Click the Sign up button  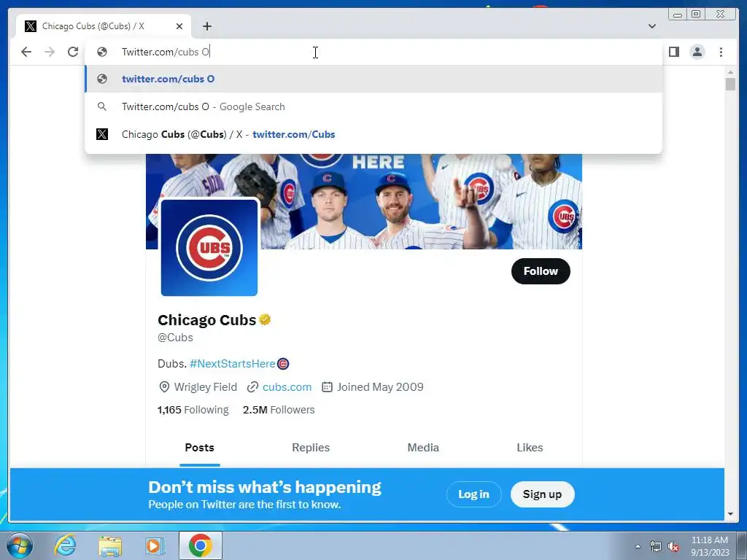542,494
